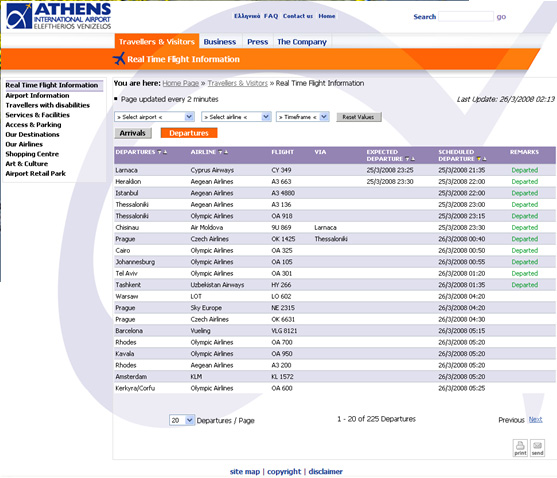Click flight number CY 349
The height and width of the screenshot is (478, 557).
281,170
